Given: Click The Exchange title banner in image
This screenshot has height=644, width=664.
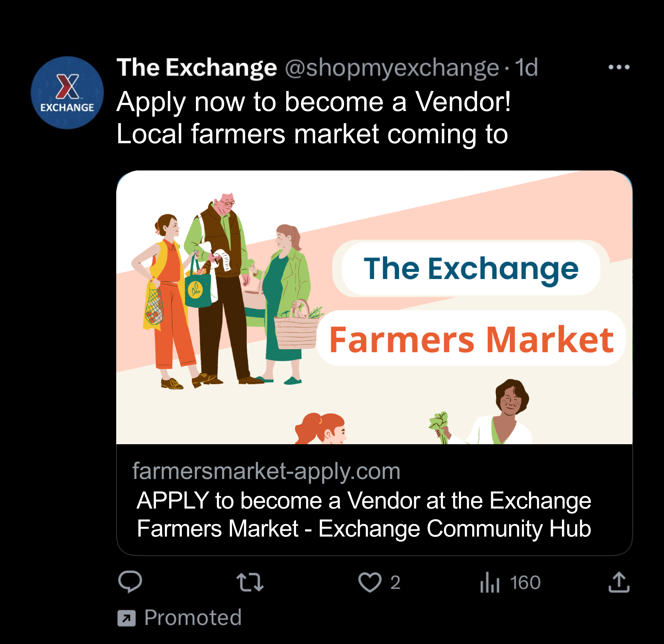Looking at the screenshot, I should pyautogui.click(x=471, y=268).
